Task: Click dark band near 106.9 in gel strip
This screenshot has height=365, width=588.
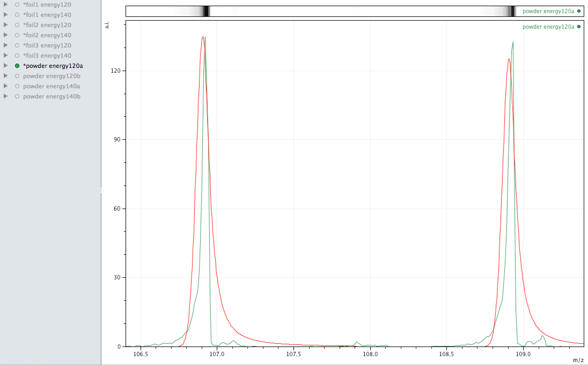Action: 206,11
